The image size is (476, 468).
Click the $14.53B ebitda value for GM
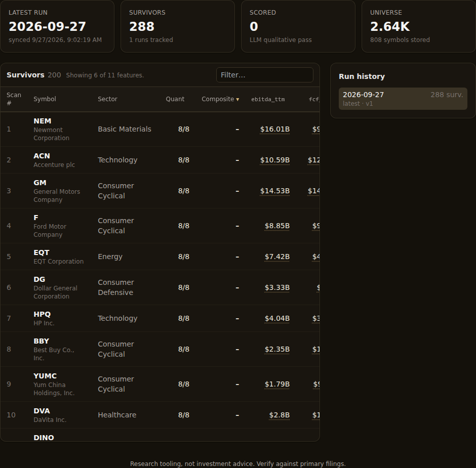pos(275,191)
